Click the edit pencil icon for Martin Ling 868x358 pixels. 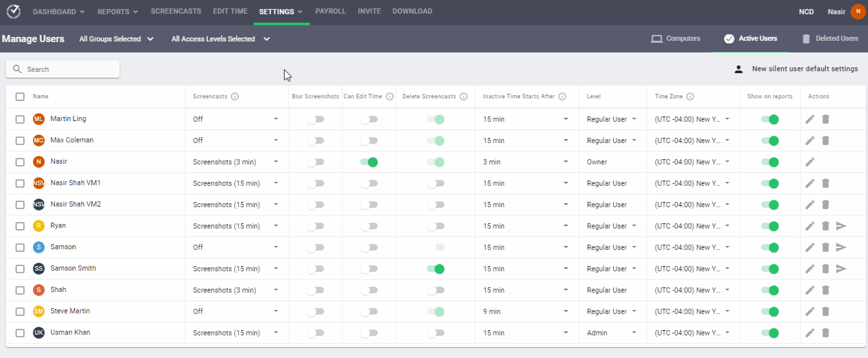(x=810, y=119)
